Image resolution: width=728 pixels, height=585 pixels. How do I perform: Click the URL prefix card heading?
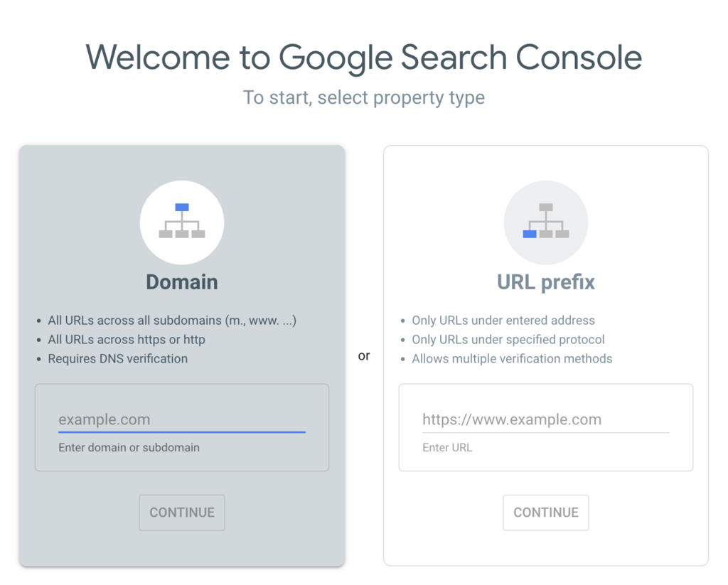click(x=545, y=281)
